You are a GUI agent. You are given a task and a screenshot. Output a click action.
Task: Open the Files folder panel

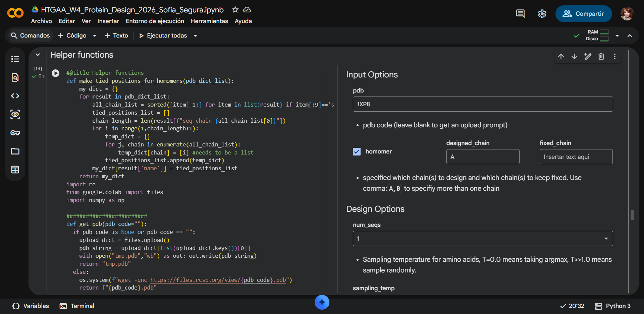pyautogui.click(x=15, y=151)
